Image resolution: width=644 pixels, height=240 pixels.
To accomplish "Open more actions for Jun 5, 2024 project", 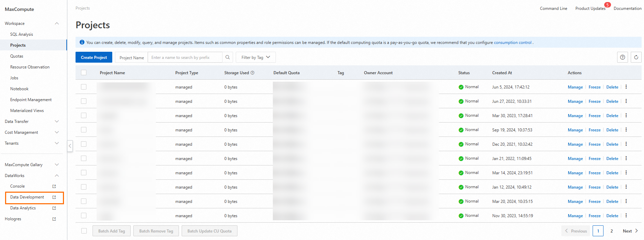I will click(x=626, y=87).
